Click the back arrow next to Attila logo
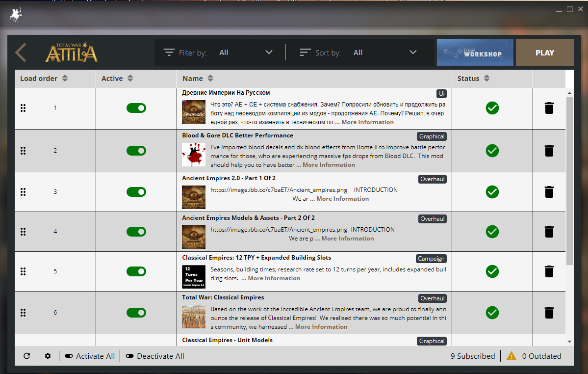The image size is (588, 374). click(21, 53)
